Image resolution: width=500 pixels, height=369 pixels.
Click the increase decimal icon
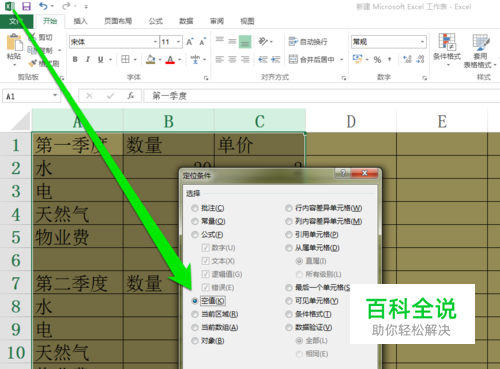click(x=407, y=59)
